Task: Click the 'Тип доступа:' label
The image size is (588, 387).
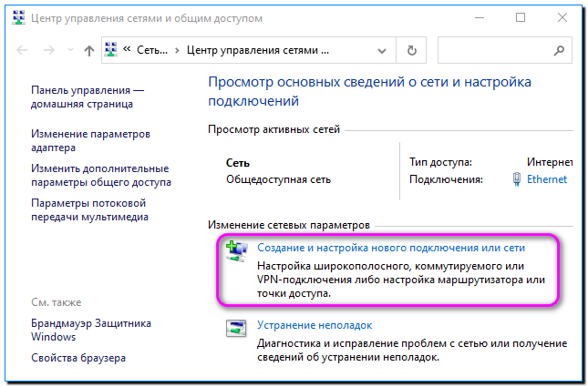Action: [440, 162]
